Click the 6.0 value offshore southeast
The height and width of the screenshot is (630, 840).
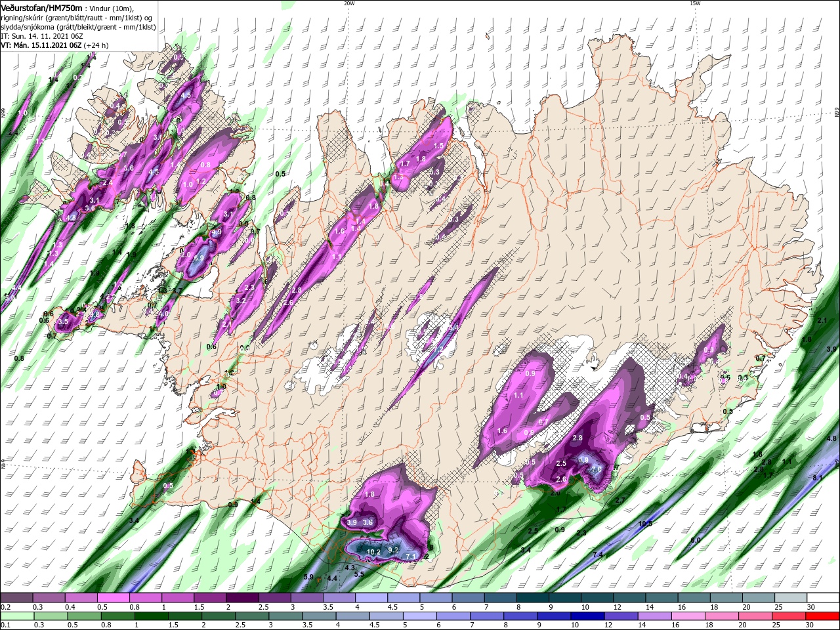(x=696, y=540)
